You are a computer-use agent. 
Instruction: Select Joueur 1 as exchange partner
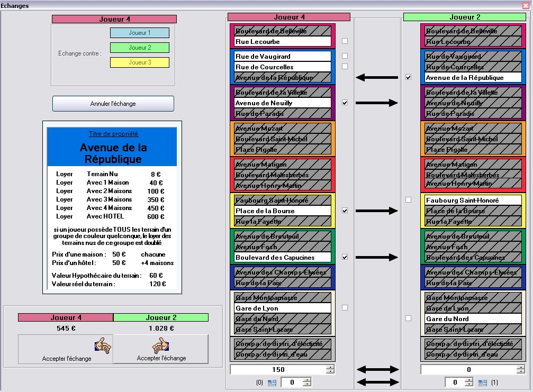(140, 33)
